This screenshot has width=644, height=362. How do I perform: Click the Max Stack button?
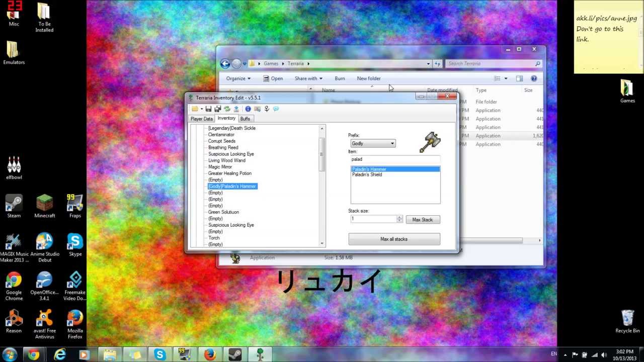[422, 220]
